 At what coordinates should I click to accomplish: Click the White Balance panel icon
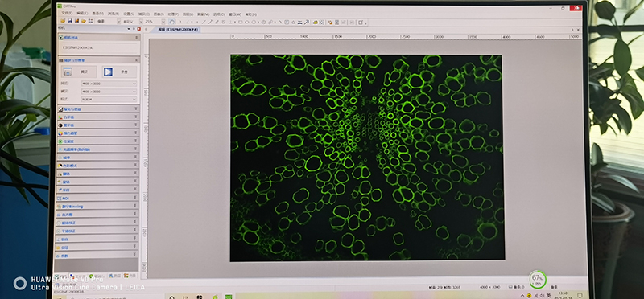[x=60, y=117]
